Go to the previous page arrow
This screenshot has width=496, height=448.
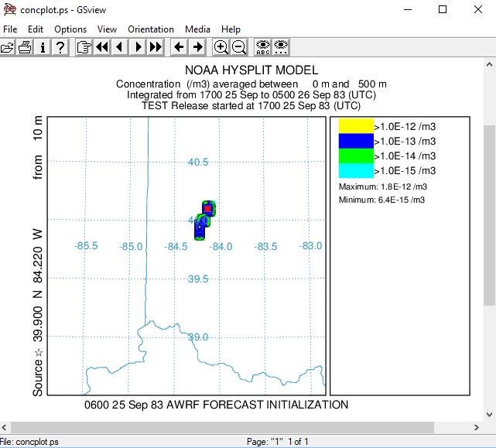coord(119,47)
